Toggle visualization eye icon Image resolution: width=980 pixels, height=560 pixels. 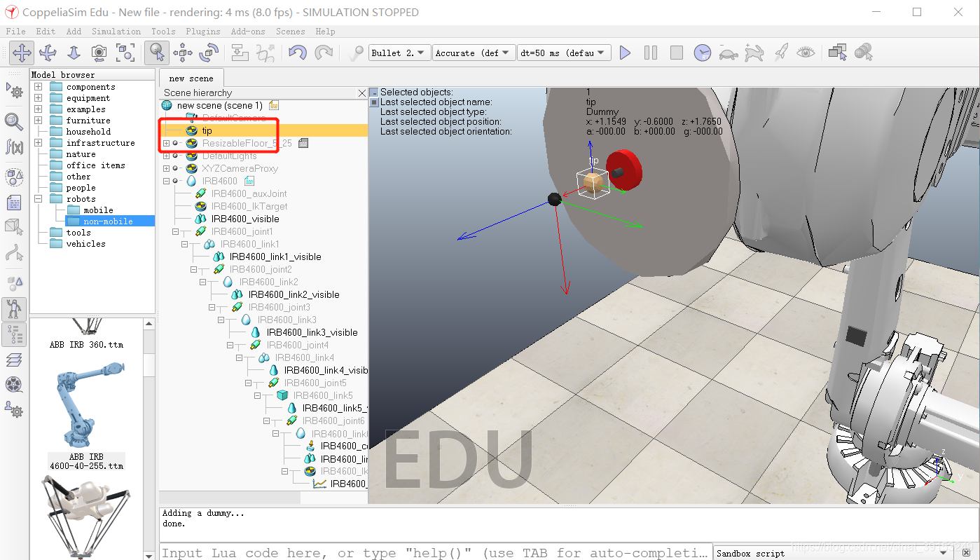click(x=806, y=53)
